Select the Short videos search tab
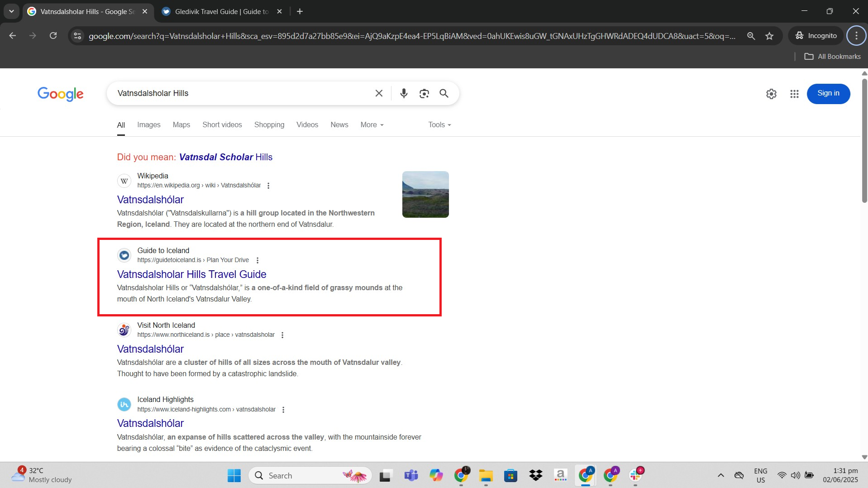Viewport: 868px width, 488px height. click(222, 125)
